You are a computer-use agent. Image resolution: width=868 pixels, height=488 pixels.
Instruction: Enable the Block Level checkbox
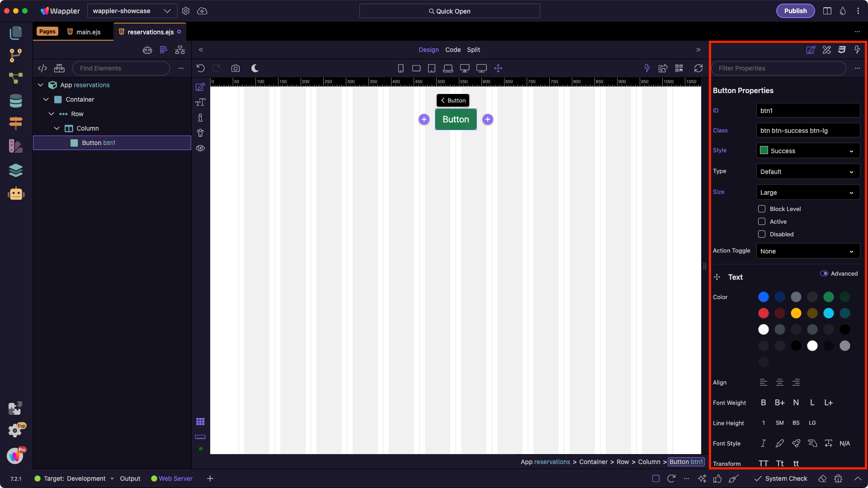(762, 209)
